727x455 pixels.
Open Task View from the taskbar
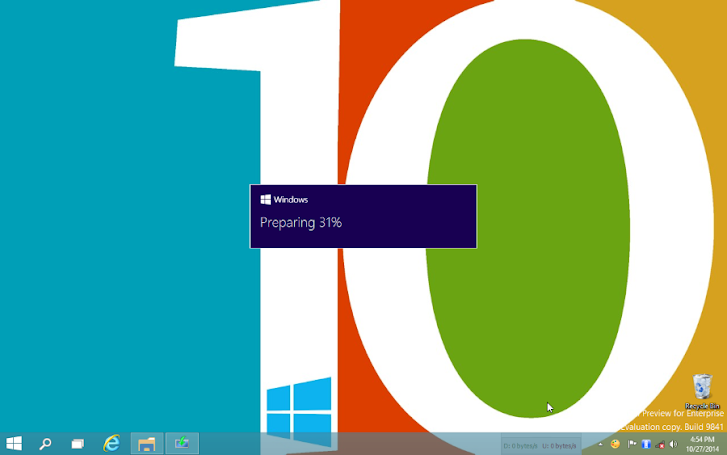[x=77, y=444]
